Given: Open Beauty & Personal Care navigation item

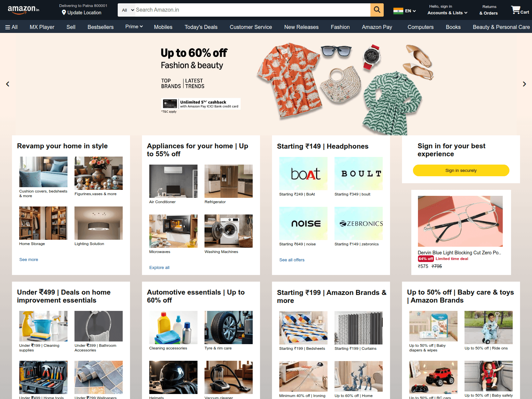Looking at the screenshot, I should click(x=501, y=27).
